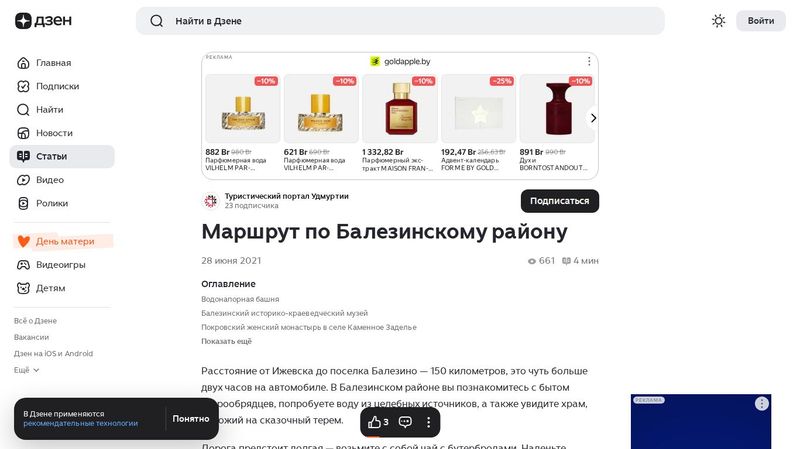Toggle the light/dark theme sun icon

click(718, 21)
